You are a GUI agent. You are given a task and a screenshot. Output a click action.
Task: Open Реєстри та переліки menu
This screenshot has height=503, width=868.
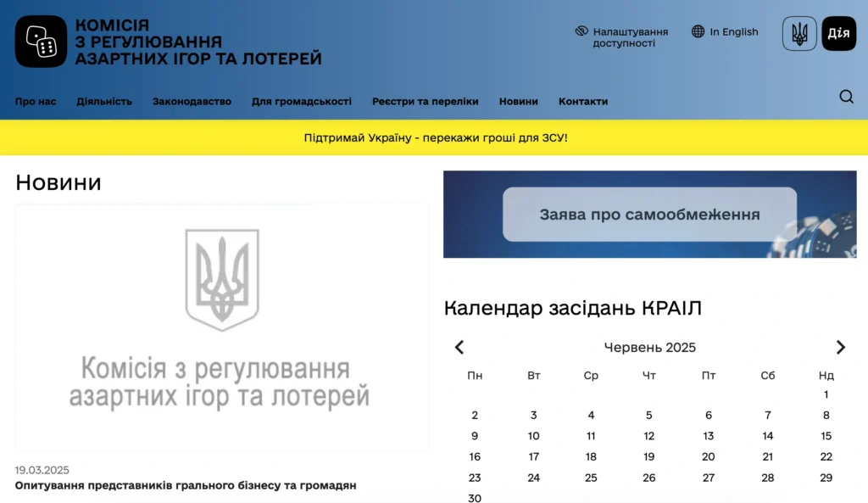[426, 102]
